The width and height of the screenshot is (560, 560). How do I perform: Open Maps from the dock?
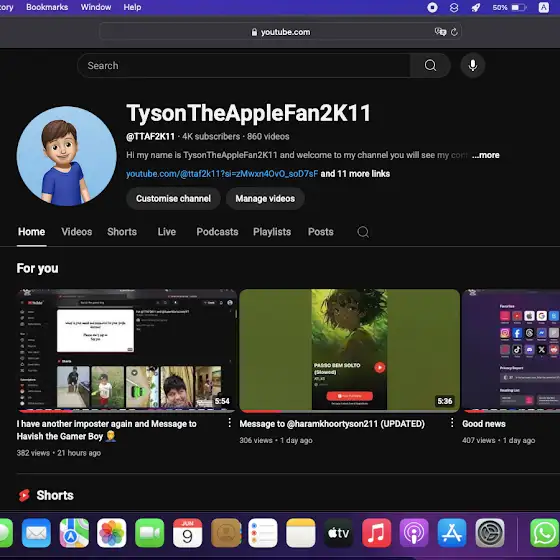[x=74, y=533]
